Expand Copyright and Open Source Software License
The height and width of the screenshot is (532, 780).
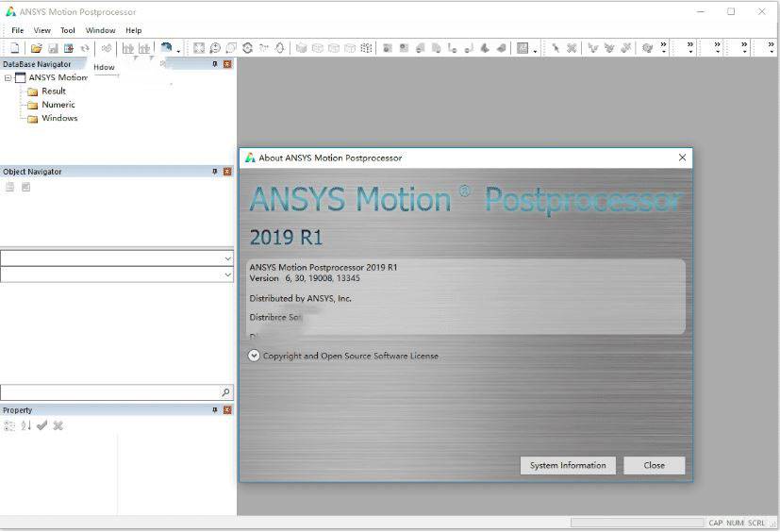pos(255,356)
